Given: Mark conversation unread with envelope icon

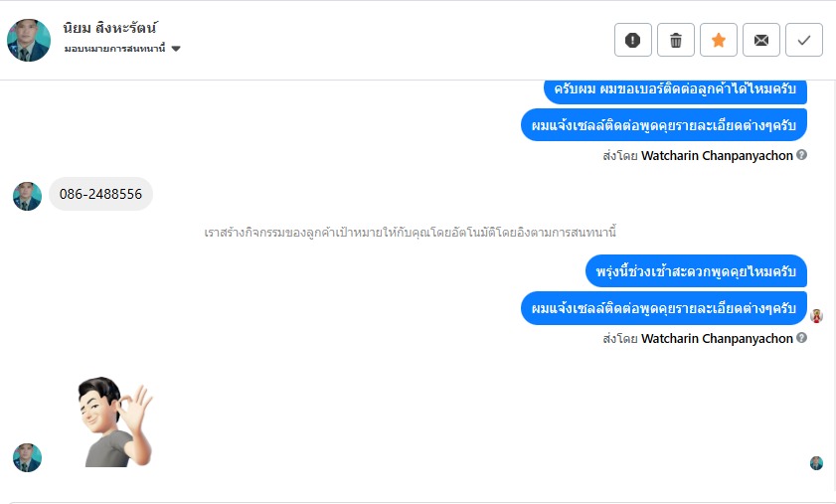Looking at the screenshot, I should pos(761,40).
